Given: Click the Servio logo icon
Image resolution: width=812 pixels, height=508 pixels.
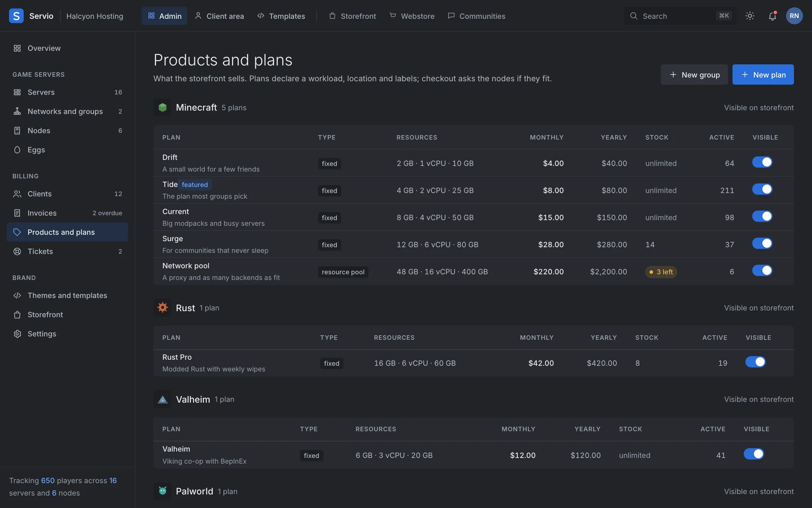Looking at the screenshot, I should pyautogui.click(x=16, y=16).
